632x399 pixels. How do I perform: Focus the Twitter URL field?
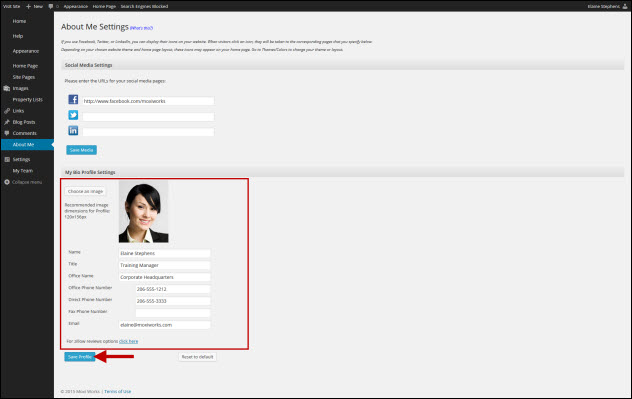click(148, 116)
